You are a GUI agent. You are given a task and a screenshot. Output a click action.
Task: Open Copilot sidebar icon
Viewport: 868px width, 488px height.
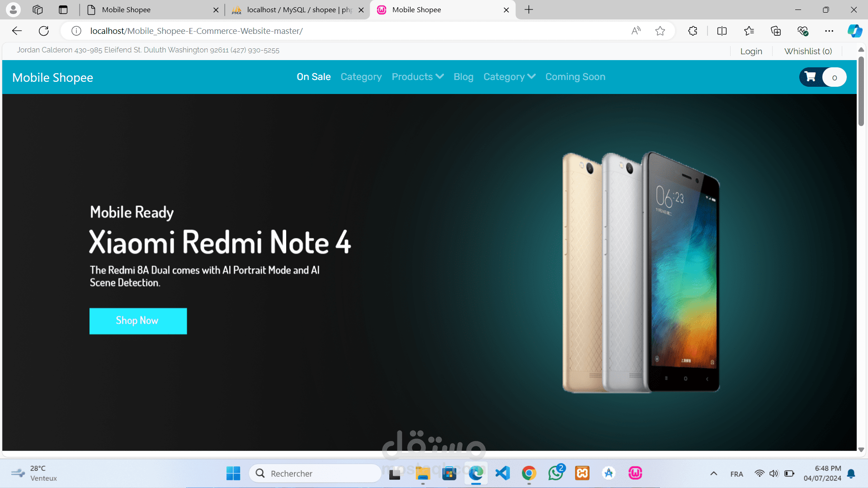coord(854,31)
